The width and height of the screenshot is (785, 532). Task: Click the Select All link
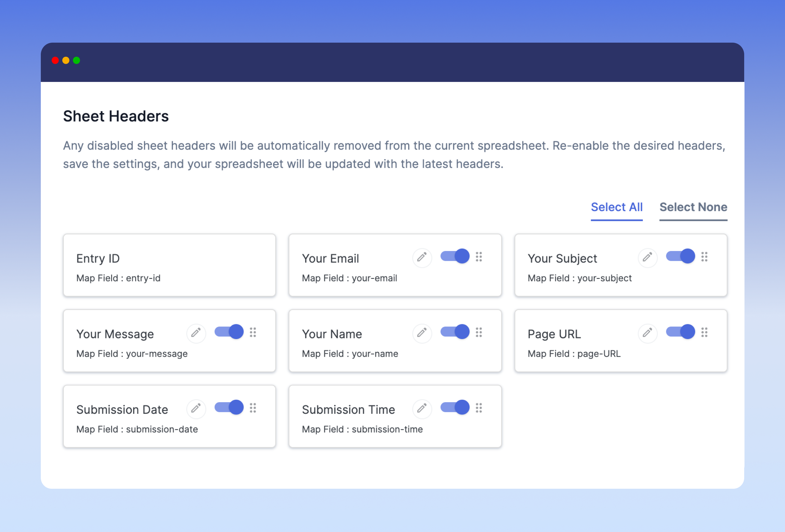[x=617, y=207]
